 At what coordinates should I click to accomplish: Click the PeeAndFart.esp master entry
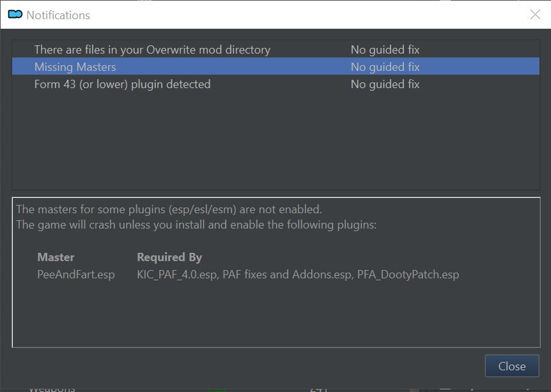pyautogui.click(x=76, y=274)
